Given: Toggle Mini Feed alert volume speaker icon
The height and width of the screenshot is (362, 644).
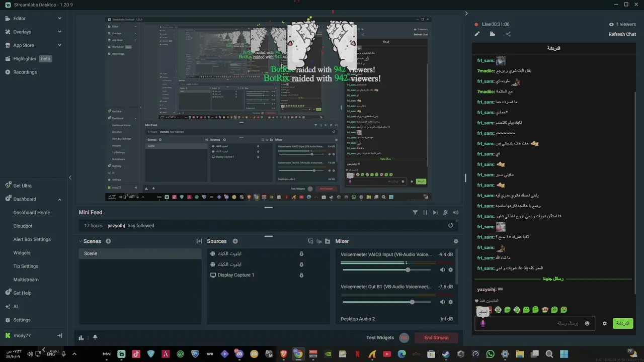Looking at the screenshot, I should click(455, 213).
